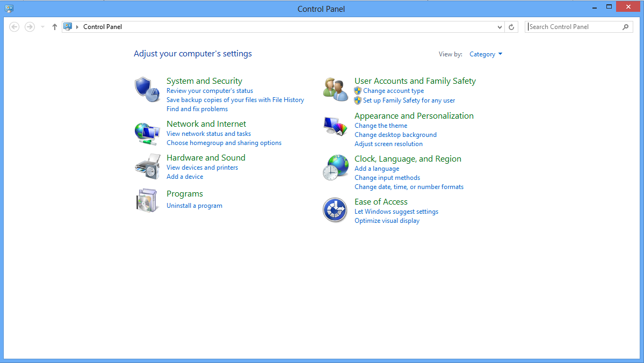Click Change desktop background

click(x=395, y=135)
